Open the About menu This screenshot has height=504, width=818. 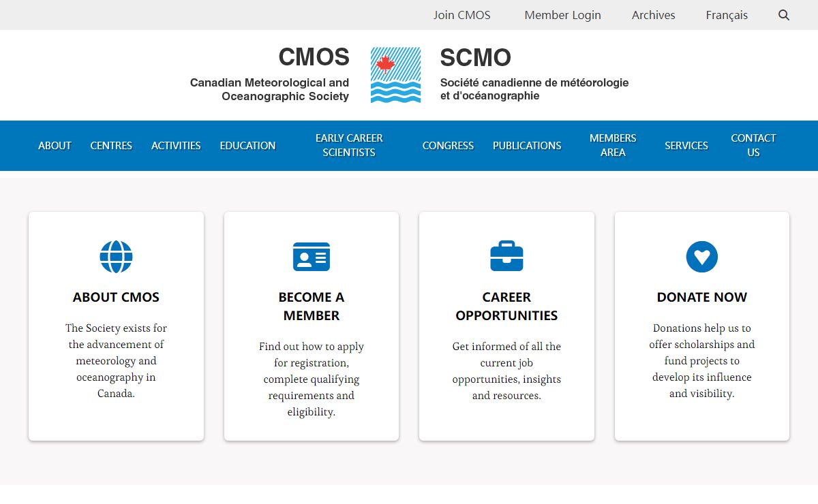point(55,146)
